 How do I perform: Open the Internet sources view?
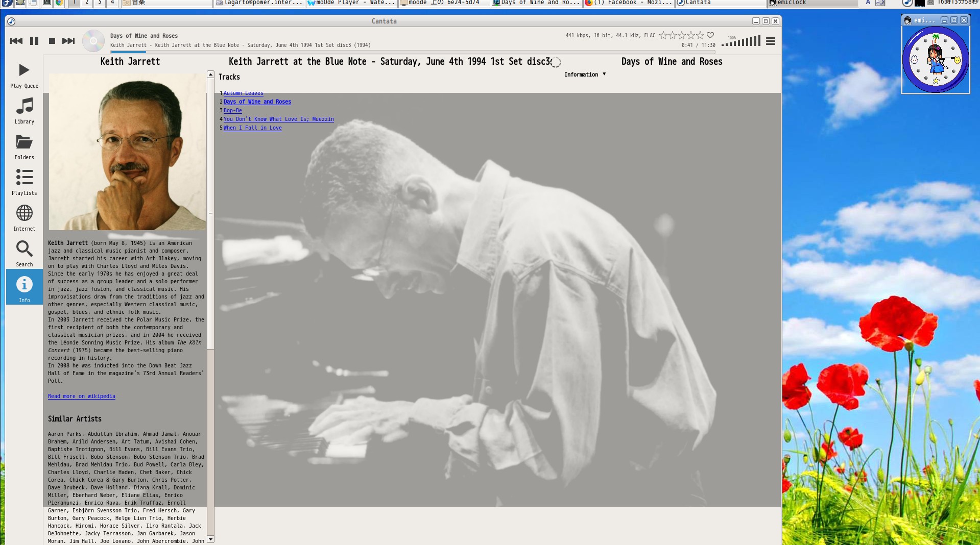(x=24, y=218)
